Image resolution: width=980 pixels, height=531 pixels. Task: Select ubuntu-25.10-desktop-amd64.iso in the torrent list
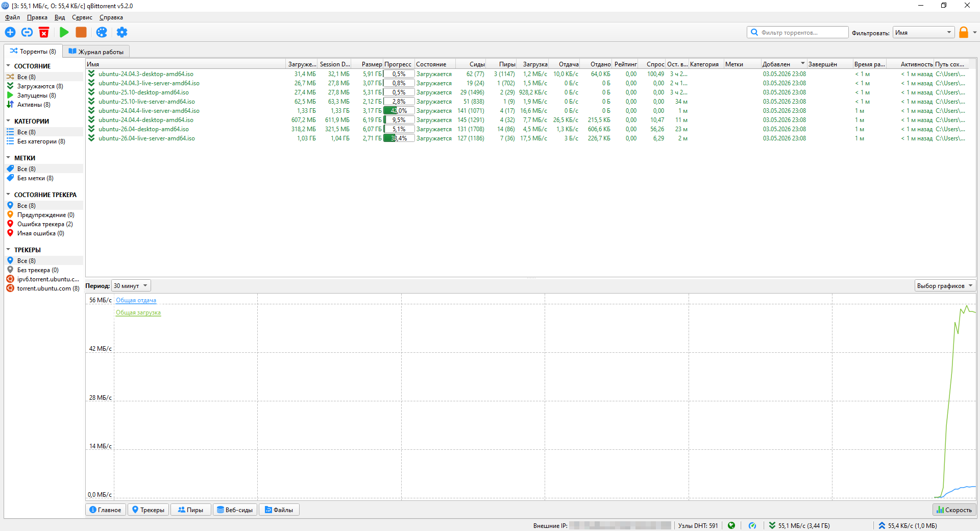(x=143, y=92)
